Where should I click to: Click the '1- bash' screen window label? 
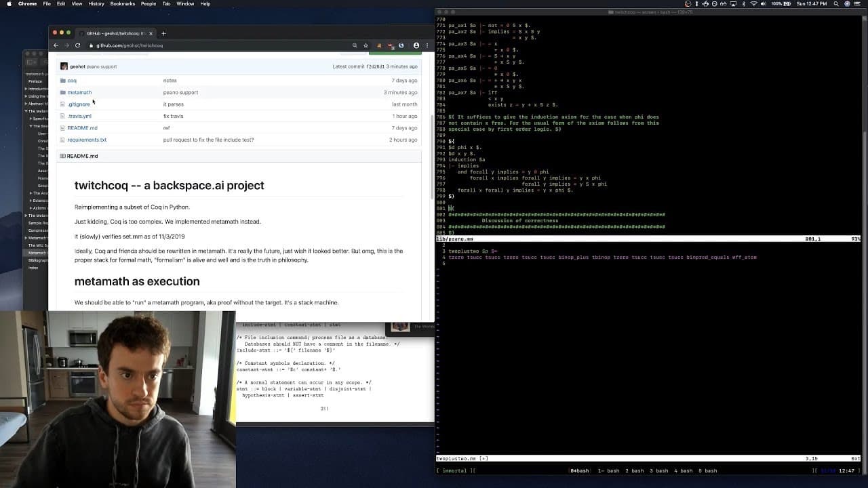point(608,470)
